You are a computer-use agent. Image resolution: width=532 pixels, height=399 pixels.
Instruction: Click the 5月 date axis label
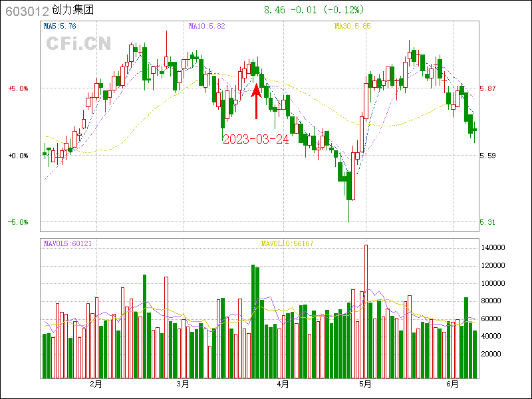pos(365,384)
